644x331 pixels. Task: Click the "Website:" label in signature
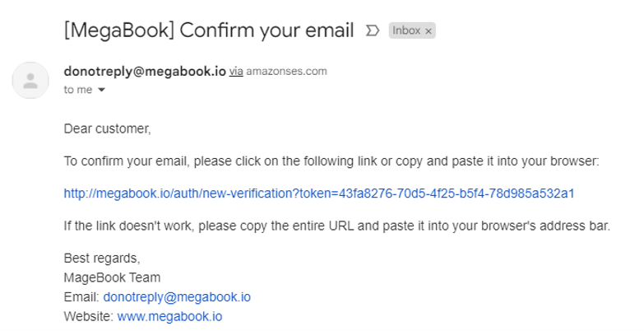[89, 317]
